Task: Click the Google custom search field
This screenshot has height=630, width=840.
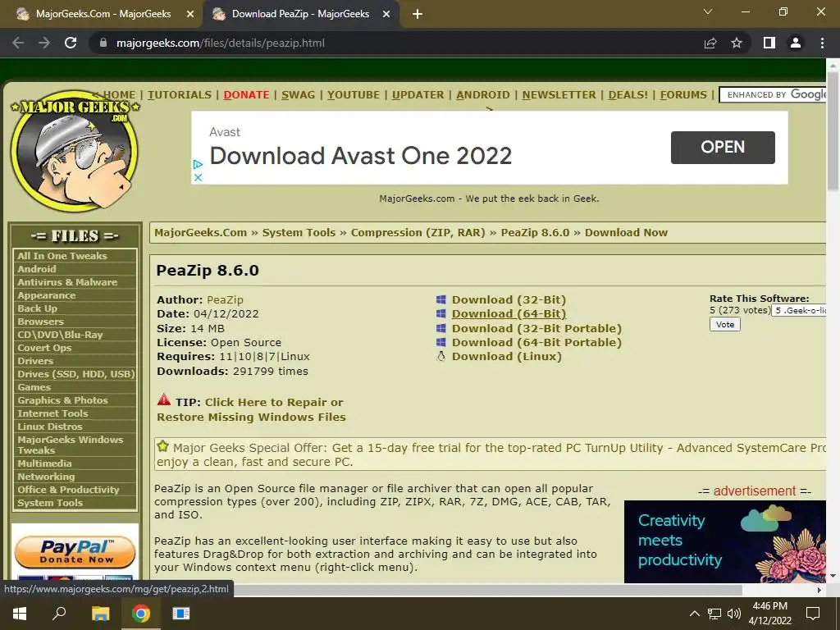Action: click(x=773, y=95)
